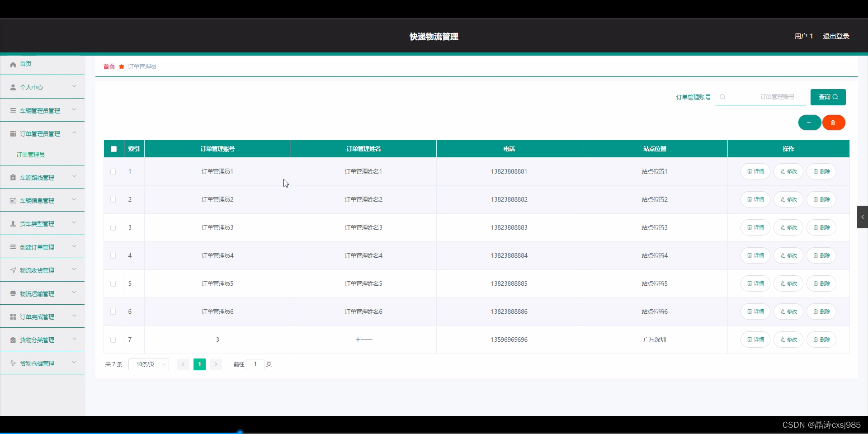Image resolution: width=868 pixels, height=434 pixels.
Task: Open 物流运输管理 menu
Action: pyautogui.click(x=42, y=293)
